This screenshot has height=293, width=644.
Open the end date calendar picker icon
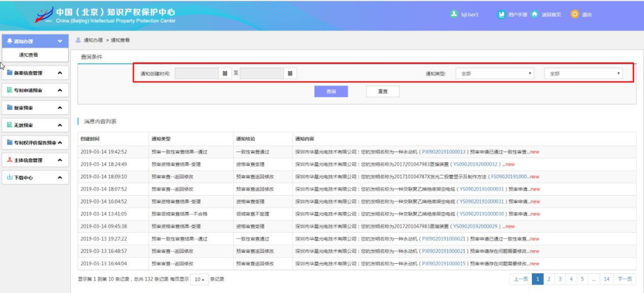point(290,73)
